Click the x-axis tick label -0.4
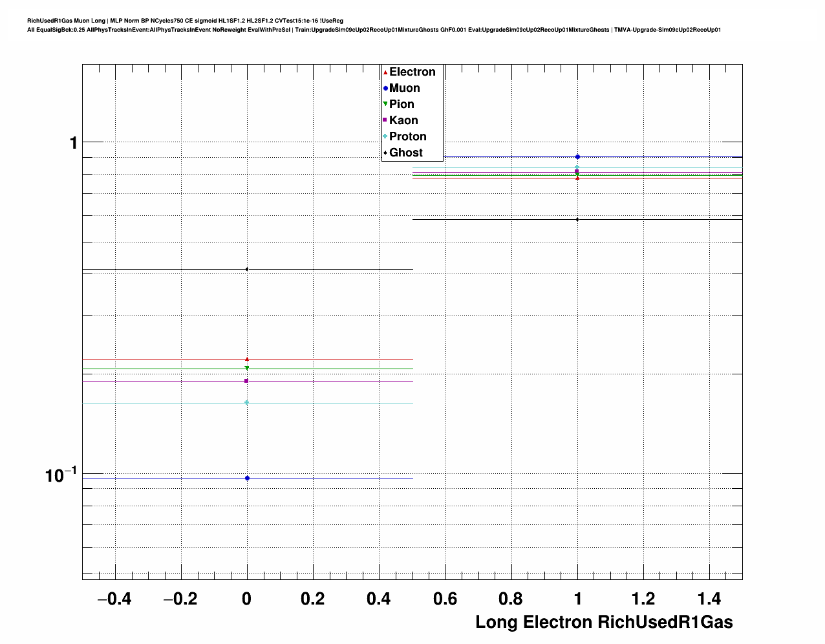Screen dimensions: 825x644 114,599
